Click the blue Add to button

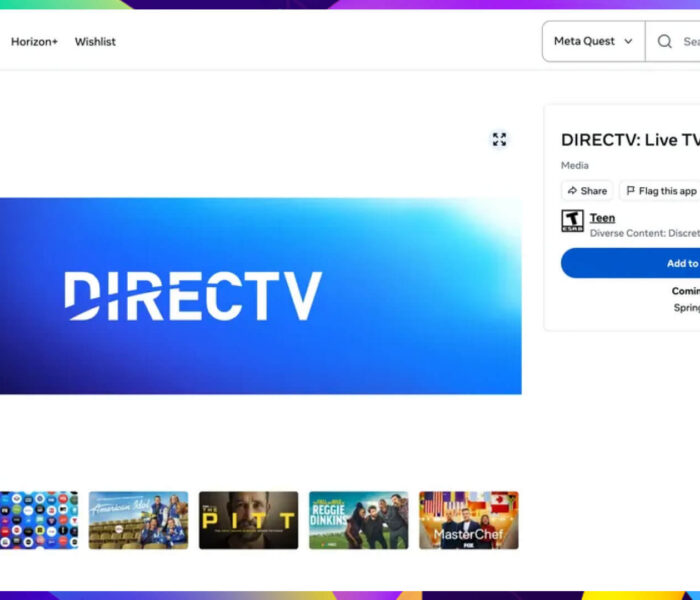coord(630,263)
